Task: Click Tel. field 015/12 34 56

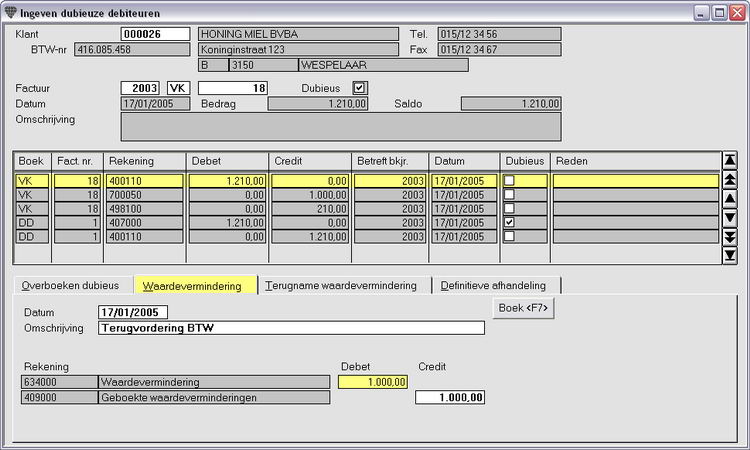Action: [x=499, y=34]
